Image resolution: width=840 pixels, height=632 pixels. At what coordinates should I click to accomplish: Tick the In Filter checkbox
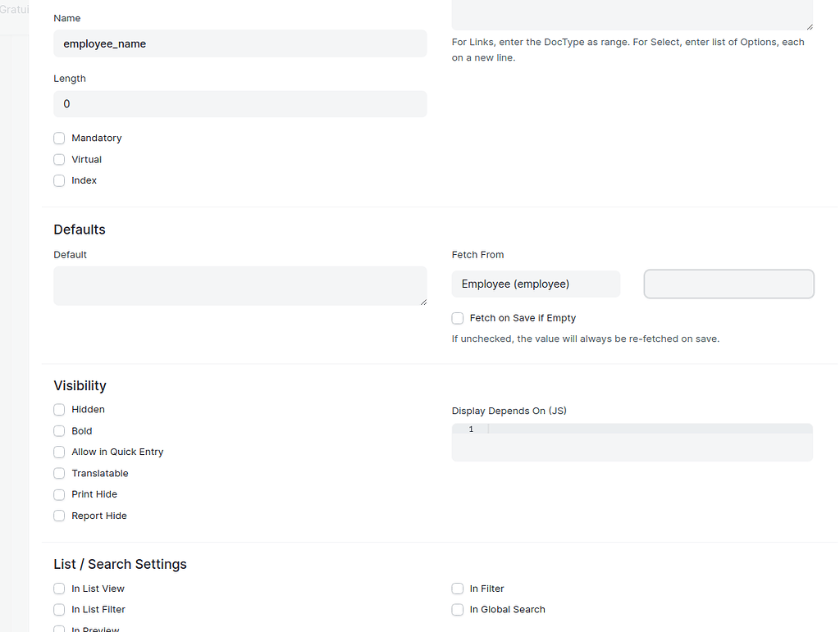click(458, 589)
